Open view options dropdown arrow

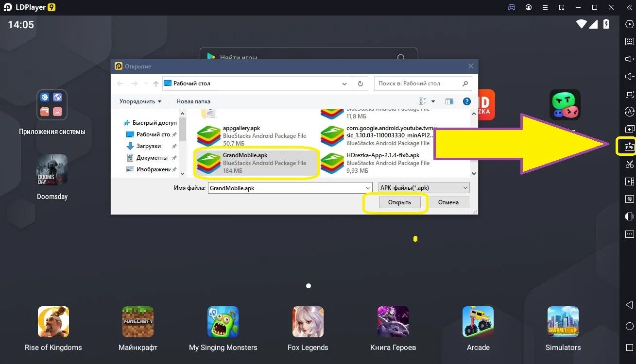coord(433,101)
